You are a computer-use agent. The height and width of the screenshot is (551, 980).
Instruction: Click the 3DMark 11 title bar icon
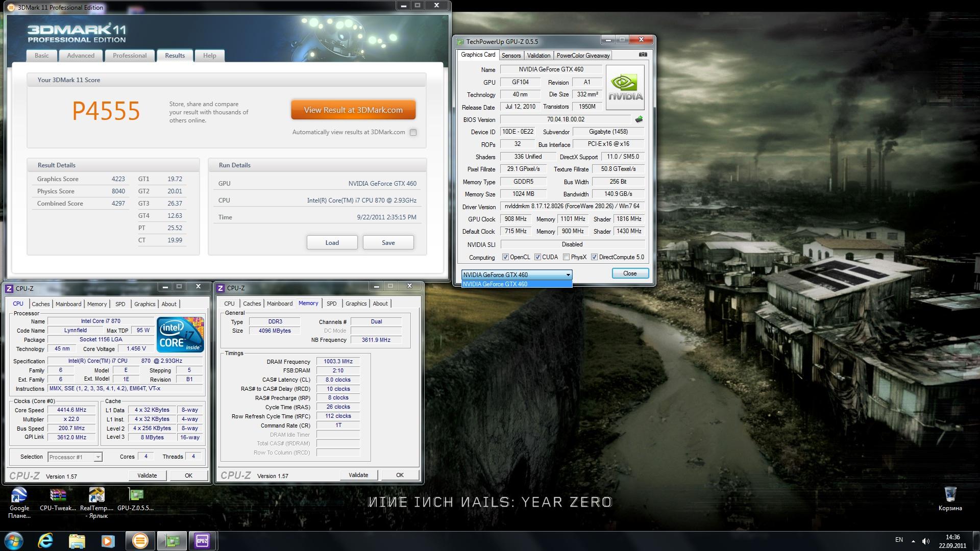12,7
